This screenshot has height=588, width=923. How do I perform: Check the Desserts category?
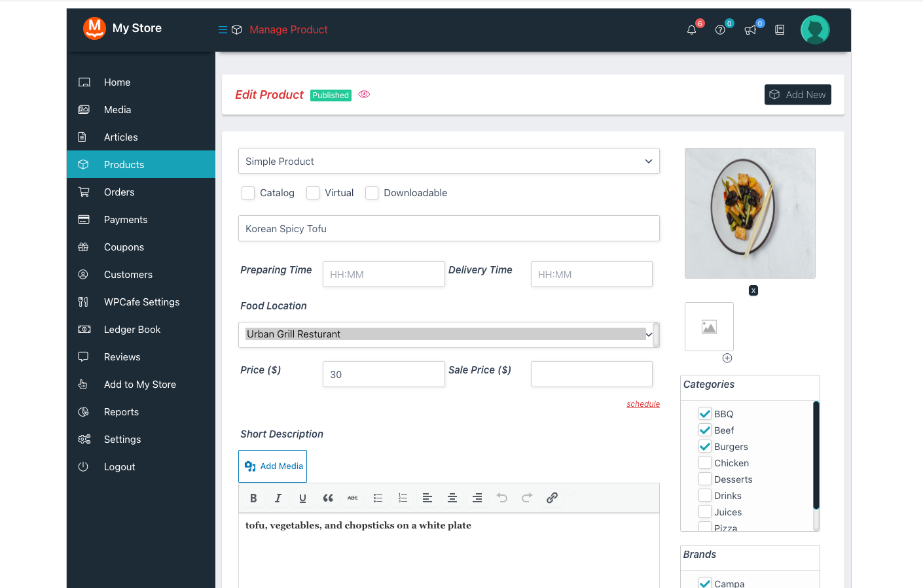(x=705, y=479)
